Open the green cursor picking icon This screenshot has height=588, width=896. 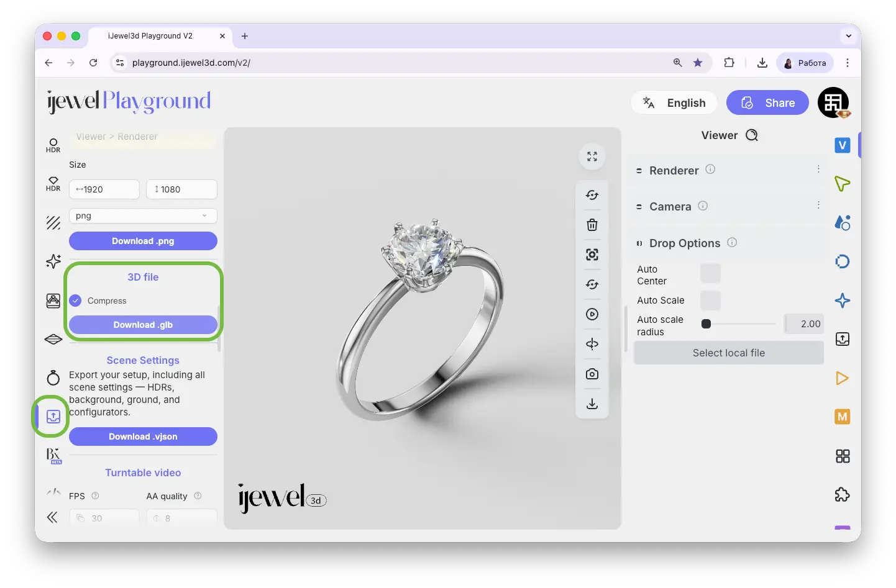pos(843,184)
